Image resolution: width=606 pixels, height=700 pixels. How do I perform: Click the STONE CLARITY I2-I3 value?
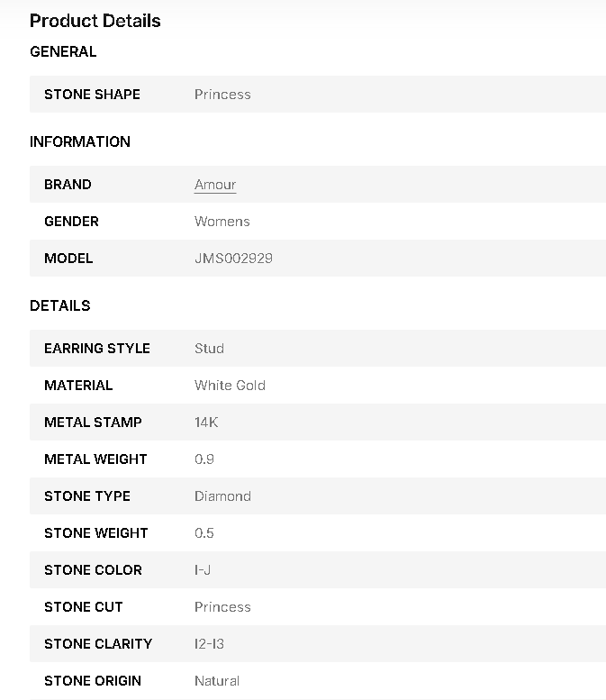[209, 644]
